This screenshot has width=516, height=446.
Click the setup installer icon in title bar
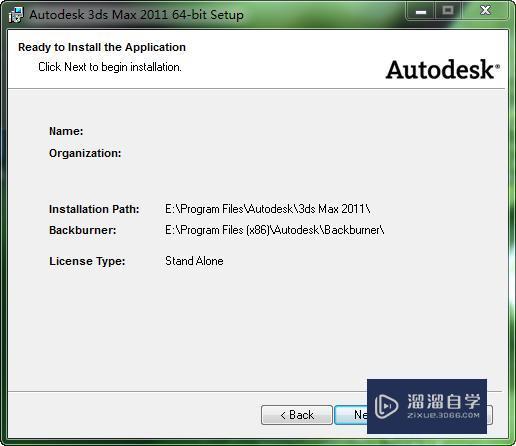(x=16, y=15)
